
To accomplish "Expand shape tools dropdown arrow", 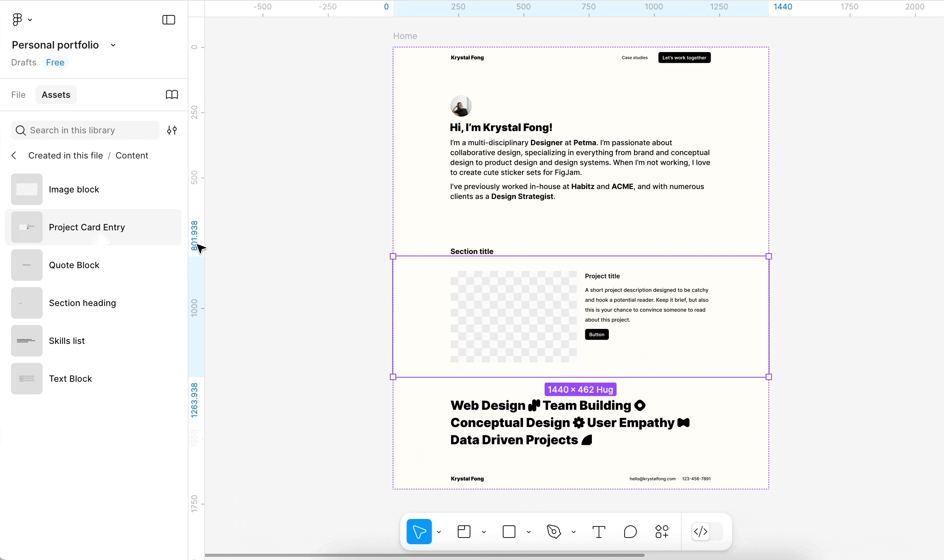I will pos(529,532).
